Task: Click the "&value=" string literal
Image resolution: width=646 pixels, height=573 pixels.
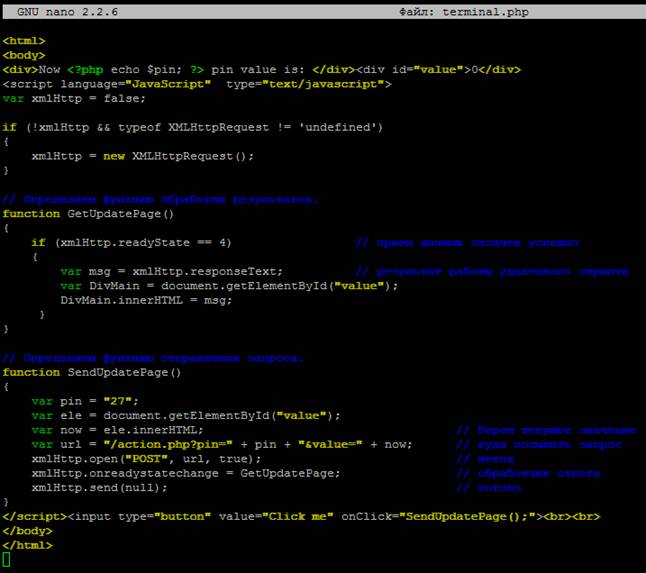Action: 330,444
